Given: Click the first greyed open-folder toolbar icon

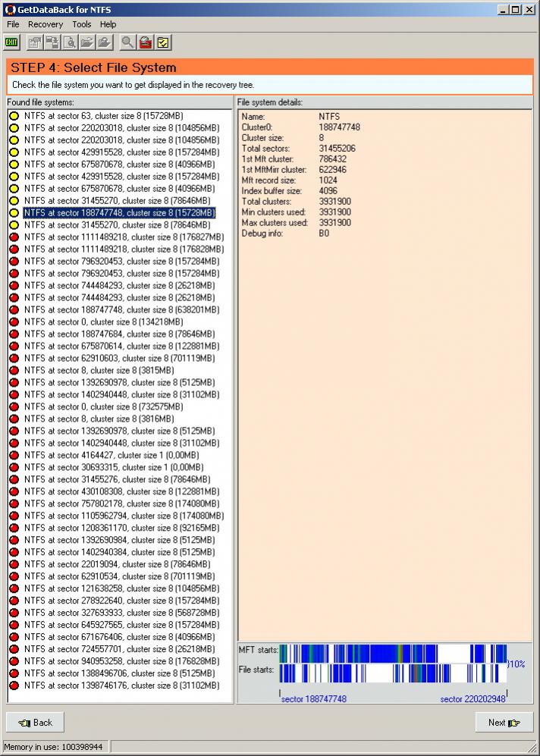Looking at the screenshot, I should [x=86, y=42].
